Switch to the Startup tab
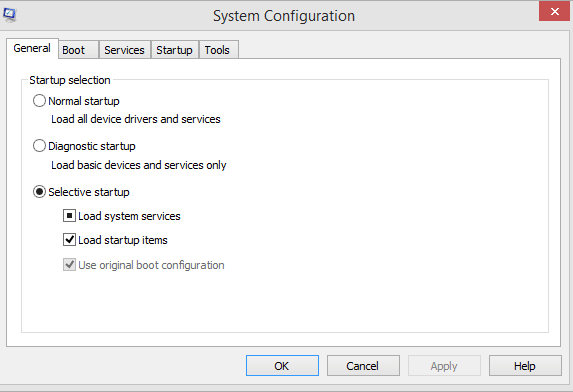 174,50
